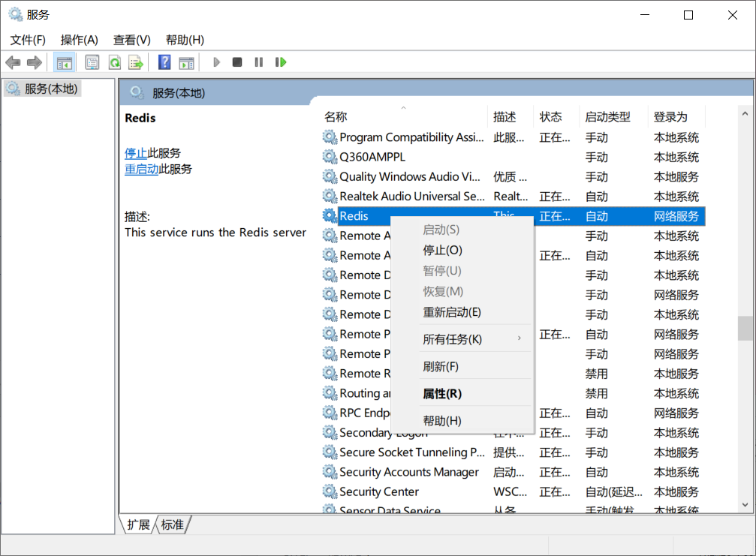Click the 停止 link for Redis
Image resolution: width=756 pixels, height=556 pixels.
coord(135,153)
